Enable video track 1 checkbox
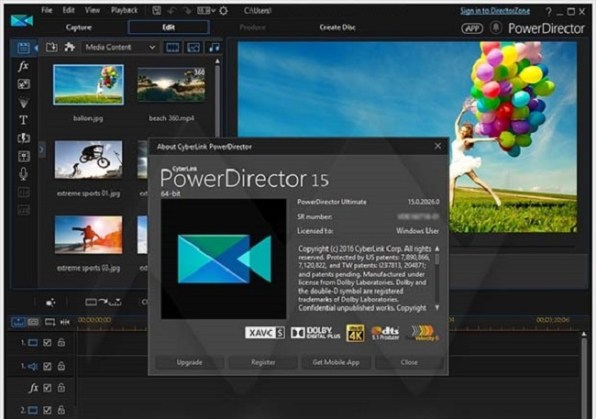The height and width of the screenshot is (419, 596). coord(47,343)
